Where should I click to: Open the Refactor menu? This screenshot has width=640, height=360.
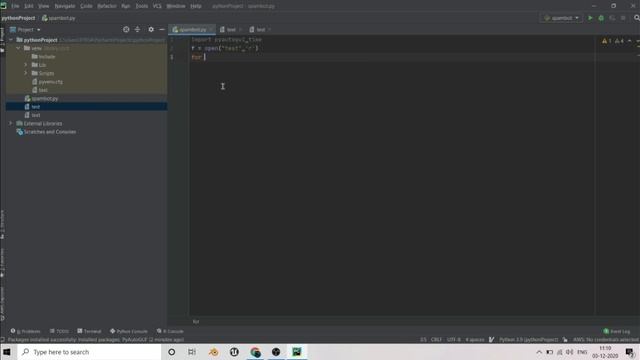tap(107, 6)
